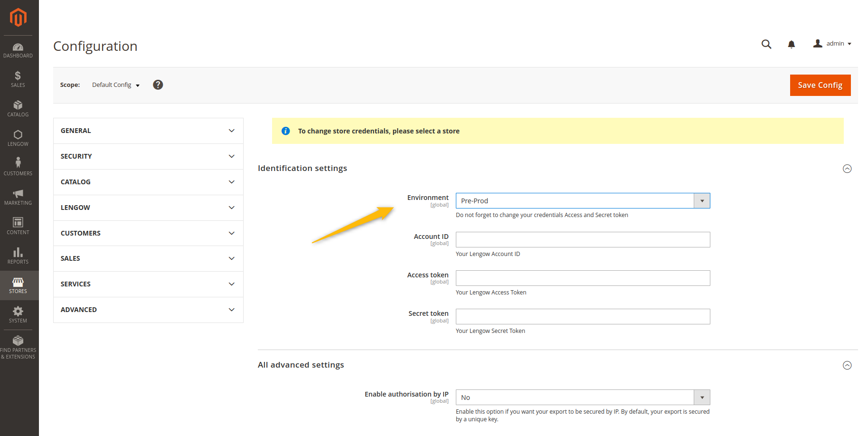
Task: Expand the General configuration tab
Action: [x=148, y=131]
